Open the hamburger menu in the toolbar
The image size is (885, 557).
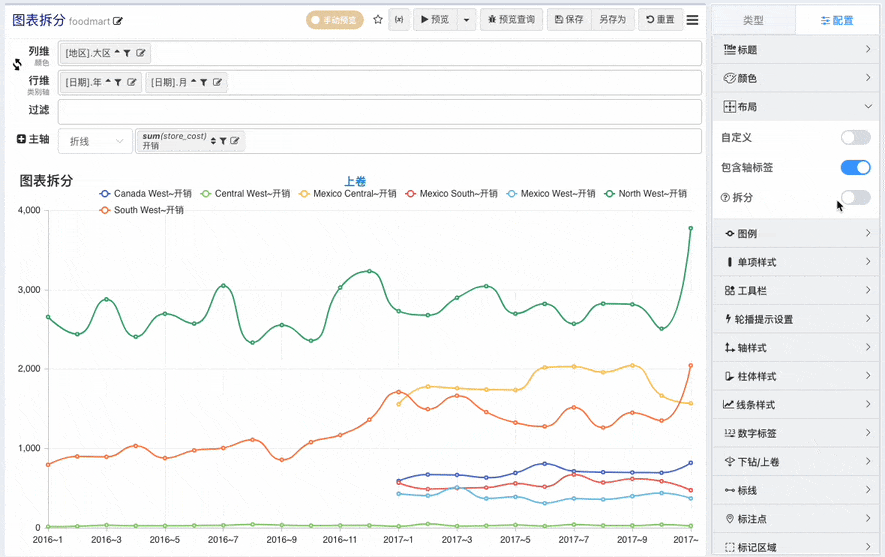tap(692, 20)
